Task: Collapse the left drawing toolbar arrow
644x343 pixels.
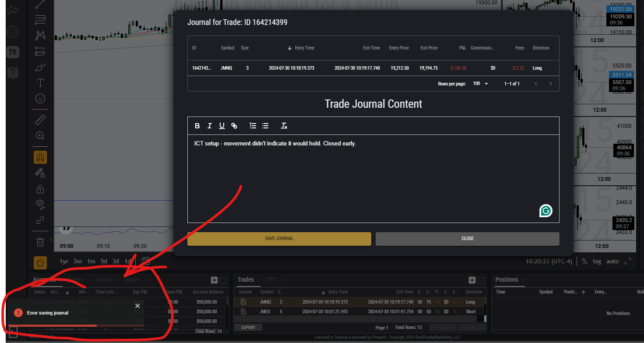Action: click(51, 240)
